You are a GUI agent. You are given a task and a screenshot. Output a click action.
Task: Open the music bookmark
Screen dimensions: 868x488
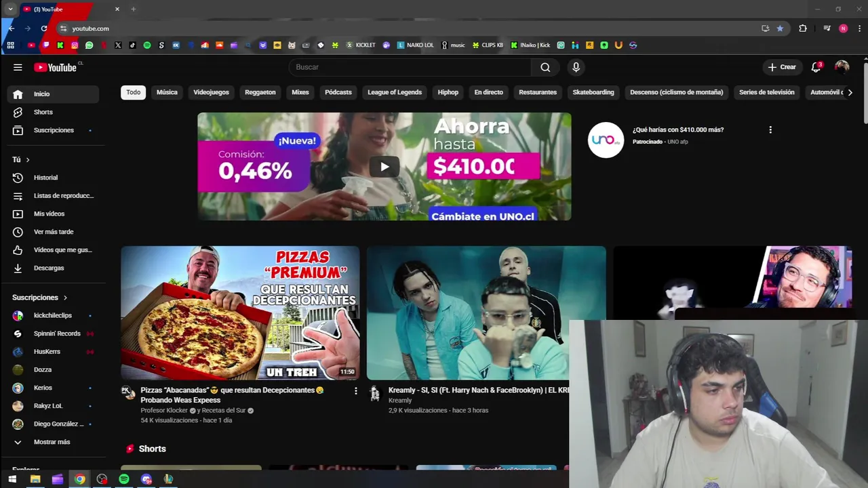click(454, 45)
